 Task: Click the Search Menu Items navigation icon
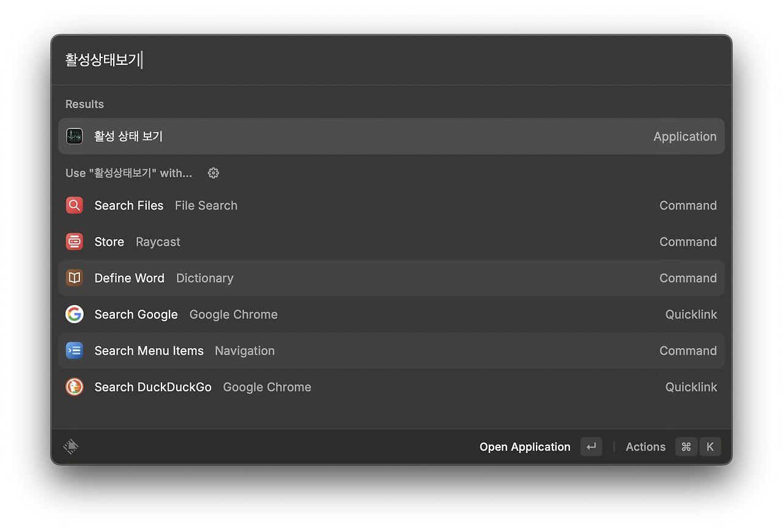pyautogui.click(x=74, y=350)
